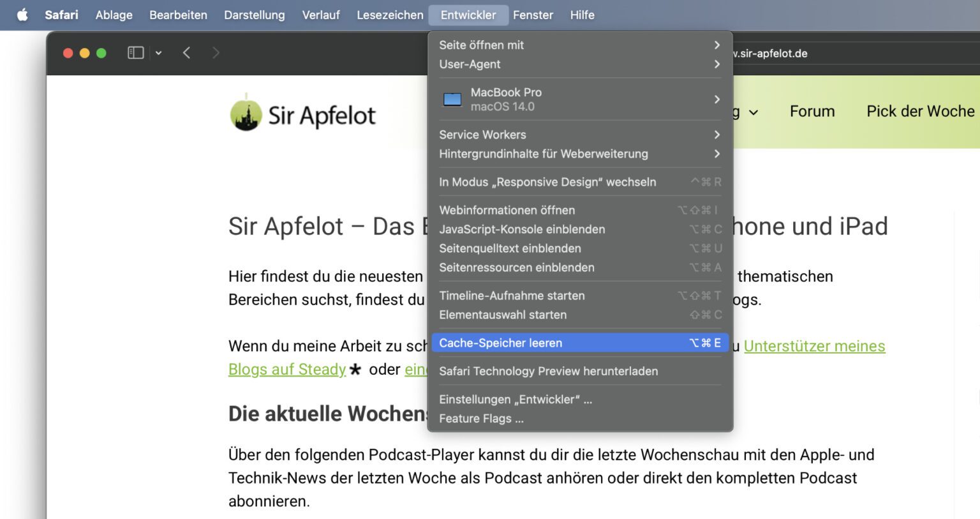Click the forward navigation arrow
980x519 pixels.
click(x=216, y=53)
